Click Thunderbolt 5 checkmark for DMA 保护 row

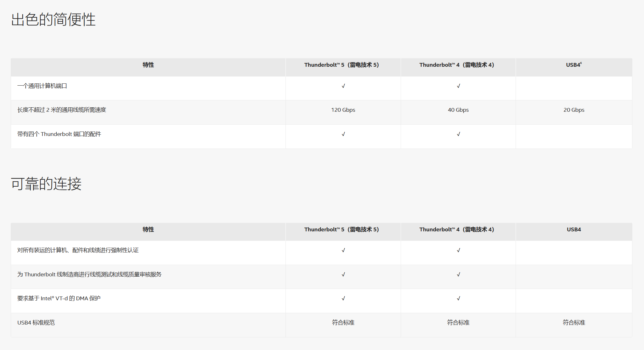343,298
